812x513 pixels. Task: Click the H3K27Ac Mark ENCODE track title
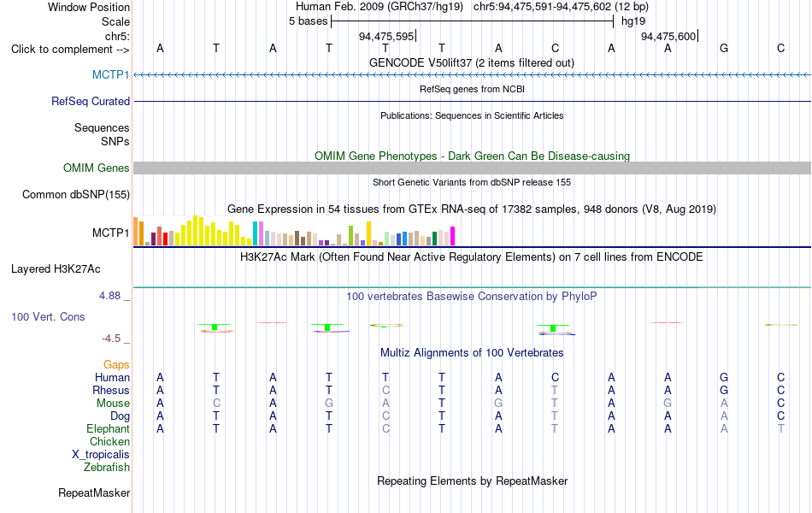pos(472,257)
